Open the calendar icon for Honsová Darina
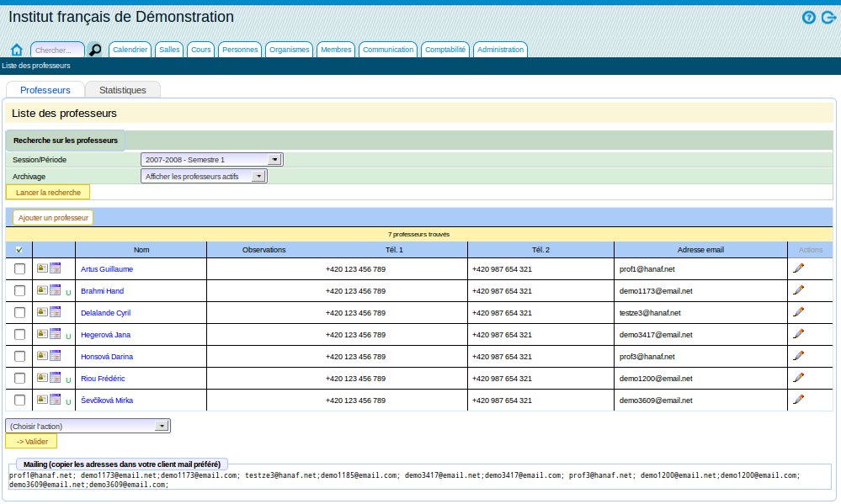Screen dimensions: 841x504 (56, 355)
